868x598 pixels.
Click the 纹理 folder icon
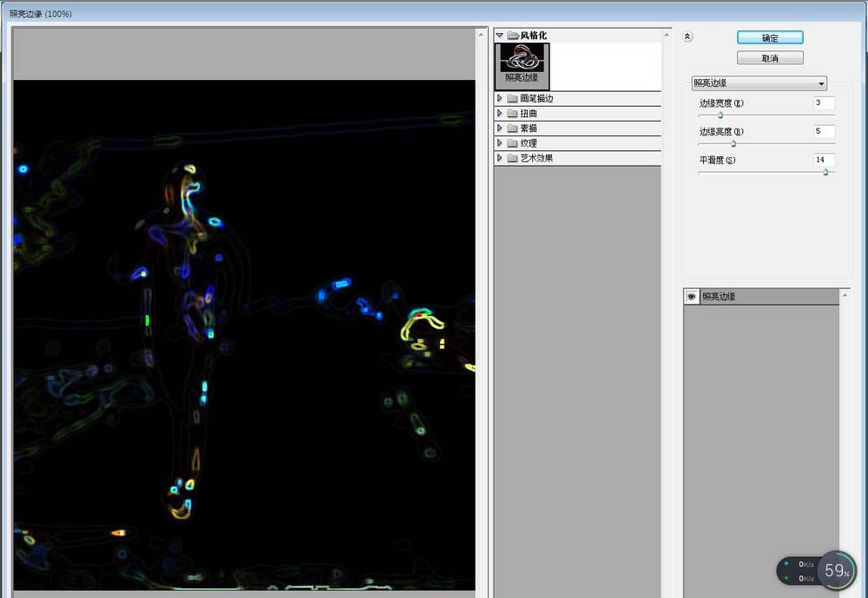tap(512, 143)
